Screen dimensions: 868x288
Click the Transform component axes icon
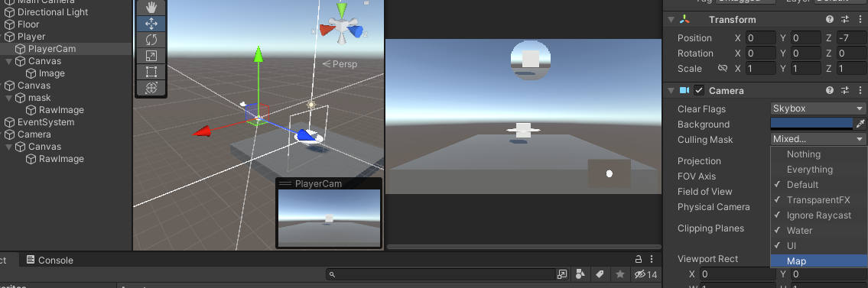684,19
